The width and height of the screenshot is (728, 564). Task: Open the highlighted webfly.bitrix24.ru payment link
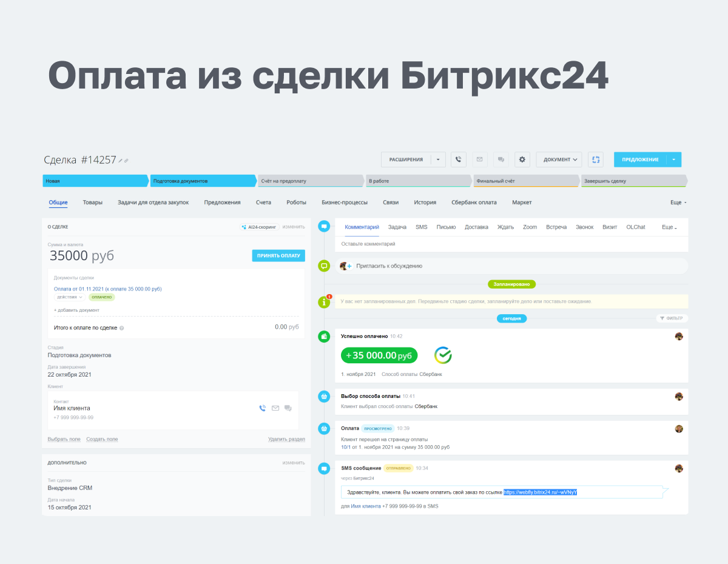tap(540, 492)
